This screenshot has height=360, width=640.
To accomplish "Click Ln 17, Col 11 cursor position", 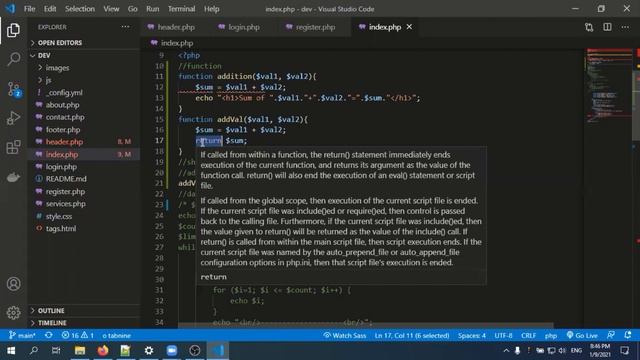I will (412, 336).
